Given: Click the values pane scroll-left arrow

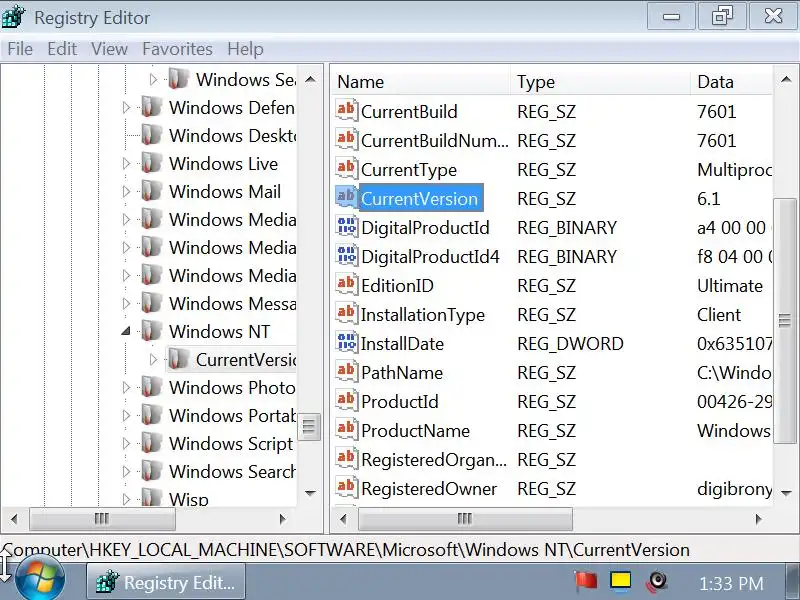Looking at the screenshot, I should click(x=343, y=519).
